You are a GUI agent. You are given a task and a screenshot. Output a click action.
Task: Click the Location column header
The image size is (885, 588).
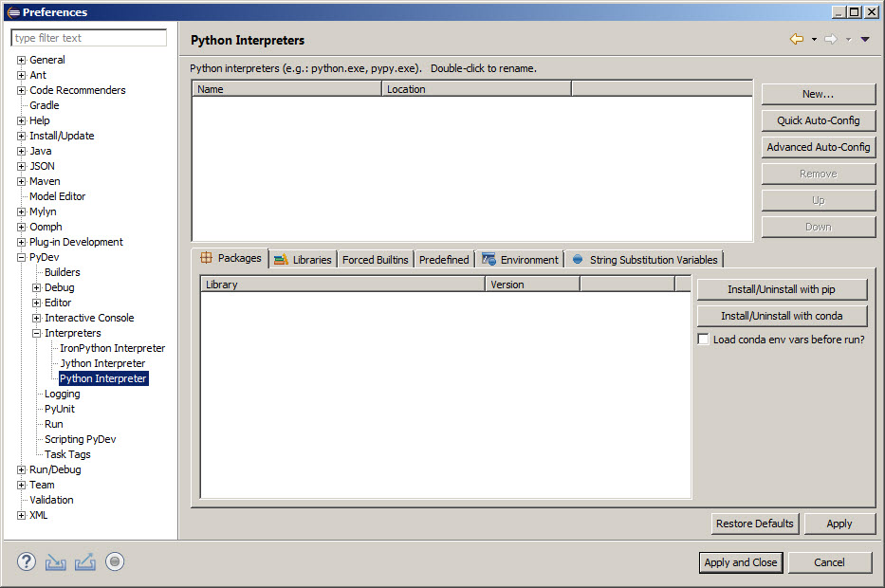pos(476,89)
